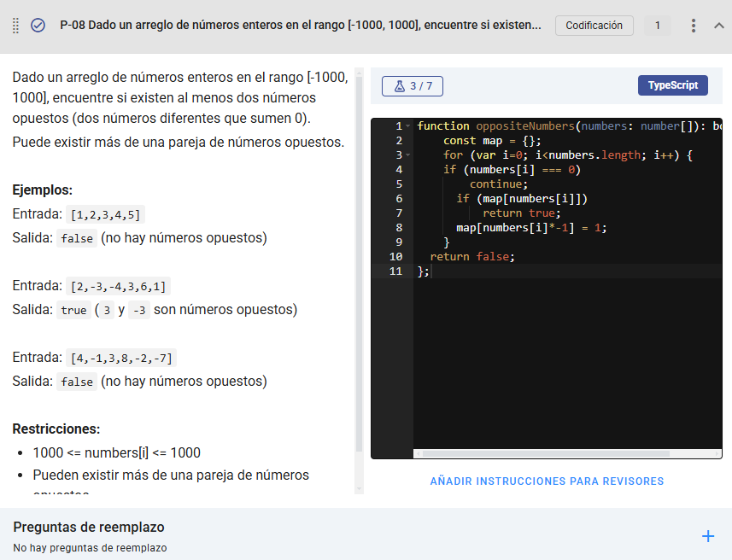
Task: Click the drag handle dots icon
Action: coord(14,25)
